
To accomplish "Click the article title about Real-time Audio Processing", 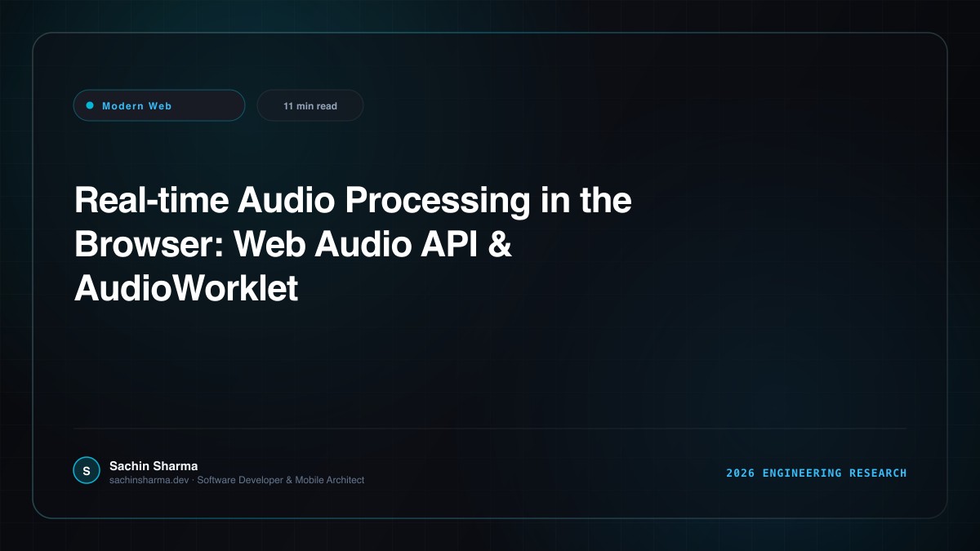I will [353, 244].
